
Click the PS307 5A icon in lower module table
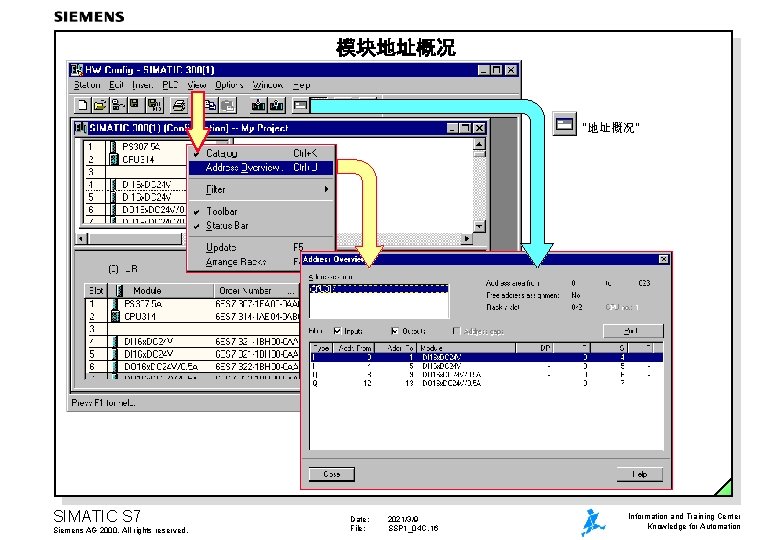point(115,304)
